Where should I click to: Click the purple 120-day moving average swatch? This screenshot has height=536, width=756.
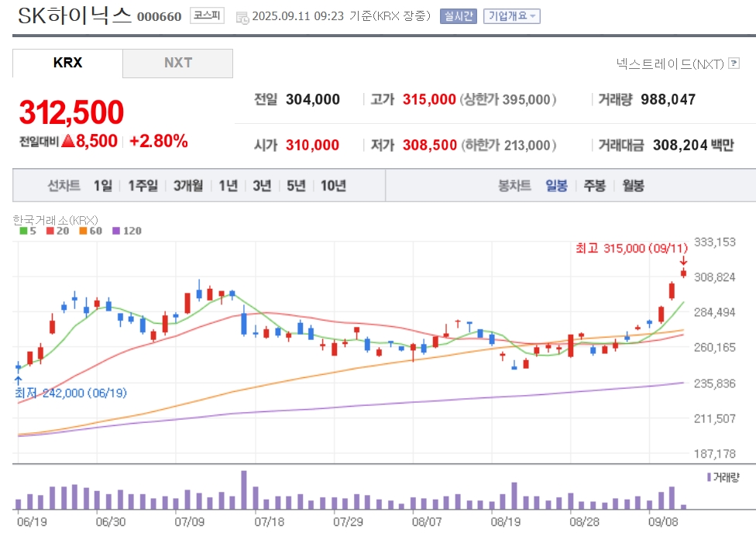point(115,231)
